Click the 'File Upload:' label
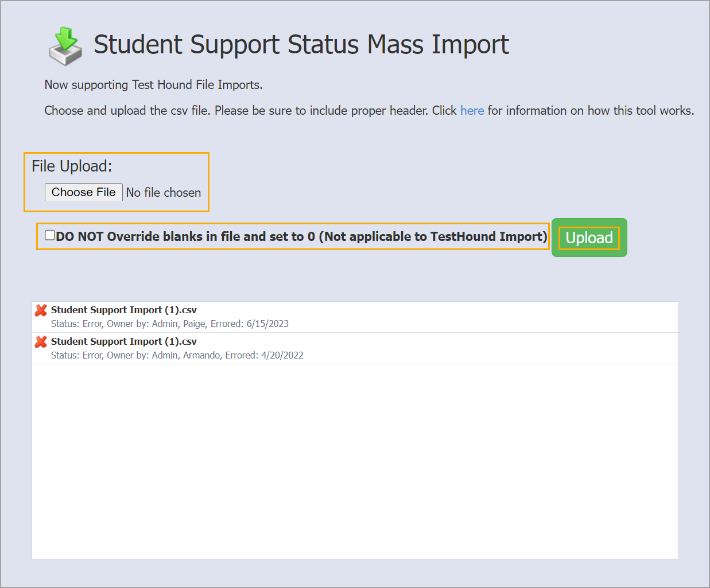710x588 pixels. tap(72, 166)
